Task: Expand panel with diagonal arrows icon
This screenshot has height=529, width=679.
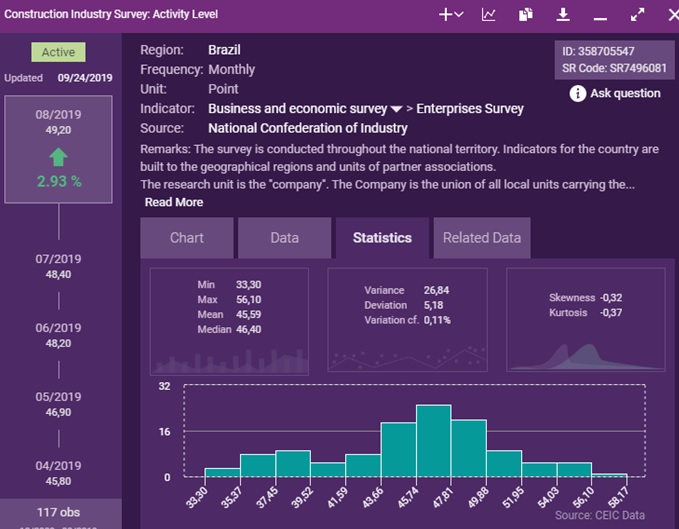Action: click(x=637, y=15)
